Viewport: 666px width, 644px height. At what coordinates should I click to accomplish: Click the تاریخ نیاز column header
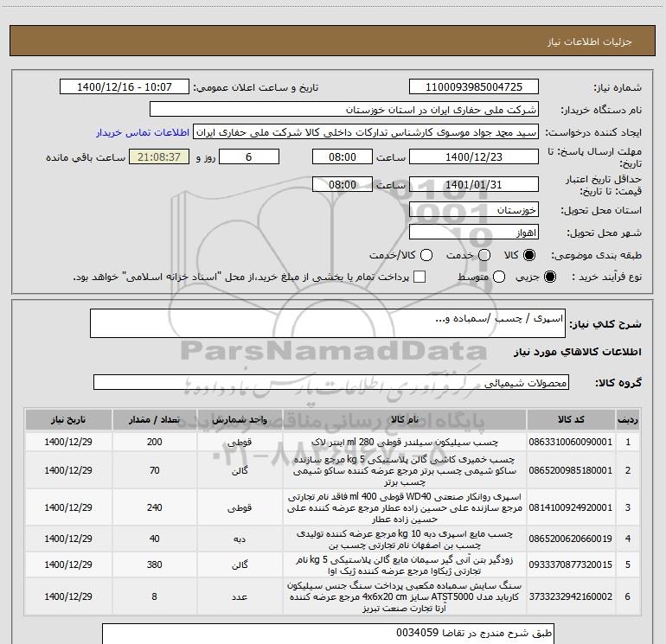[68, 419]
